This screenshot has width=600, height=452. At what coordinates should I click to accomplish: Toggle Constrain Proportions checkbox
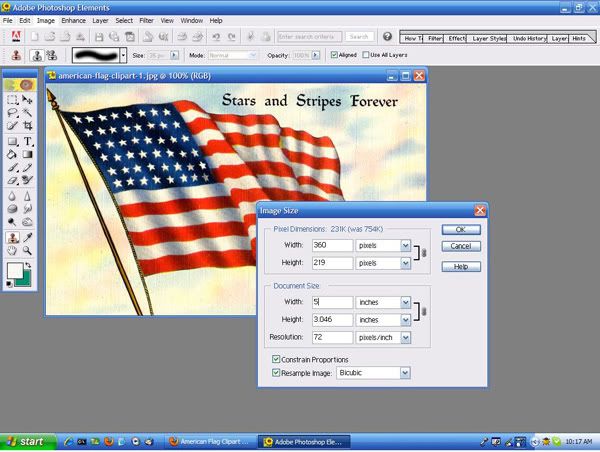276,359
